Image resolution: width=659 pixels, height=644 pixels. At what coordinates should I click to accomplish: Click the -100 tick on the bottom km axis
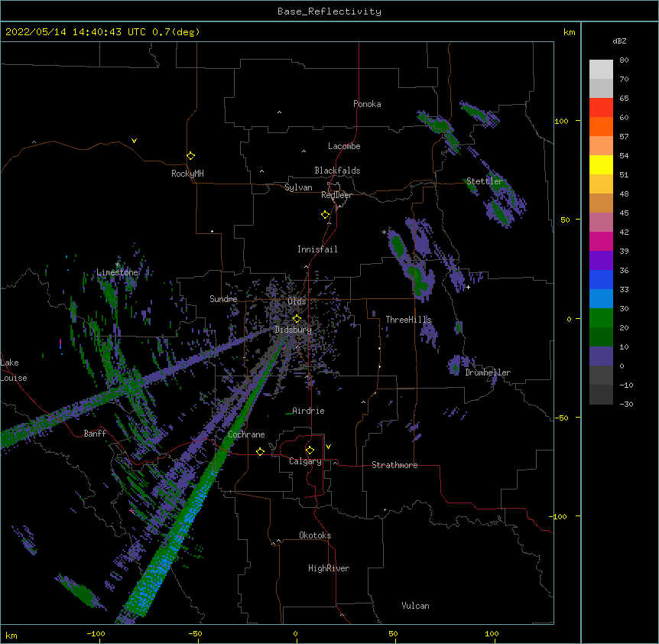coord(96,633)
